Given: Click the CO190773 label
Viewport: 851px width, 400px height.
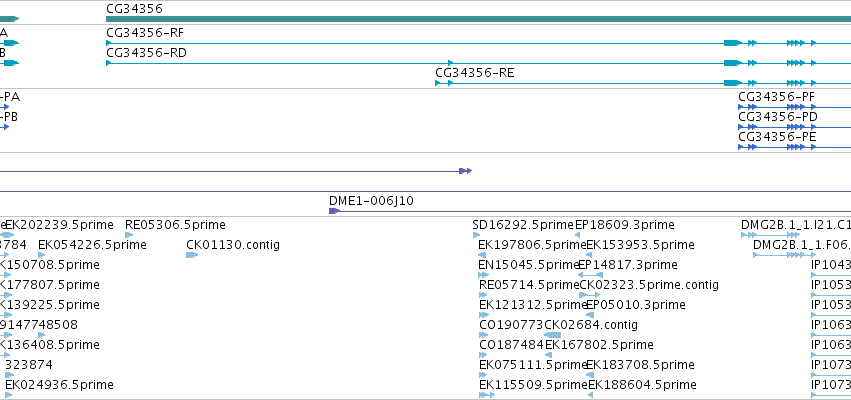Looking at the screenshot, I should [x=511, y=326].
